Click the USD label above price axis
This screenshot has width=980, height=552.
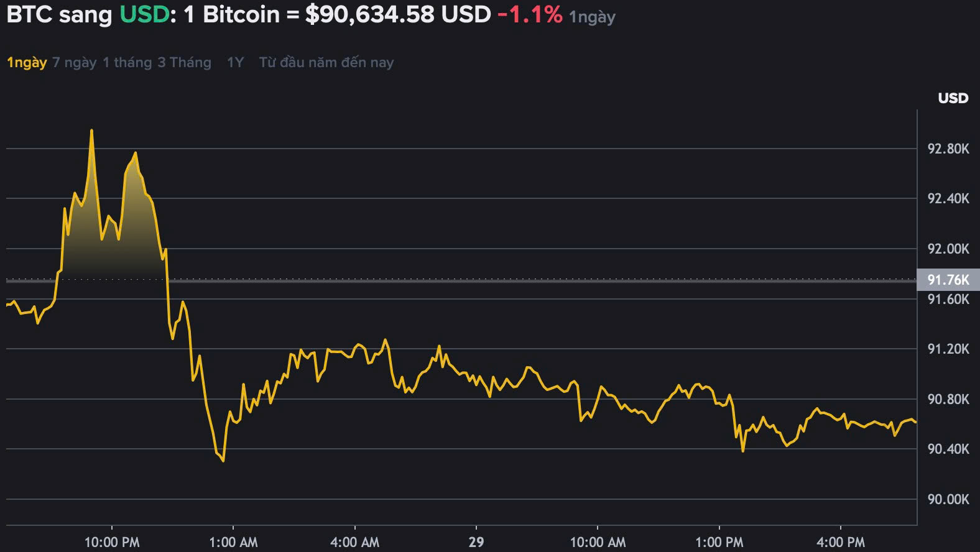953,98
